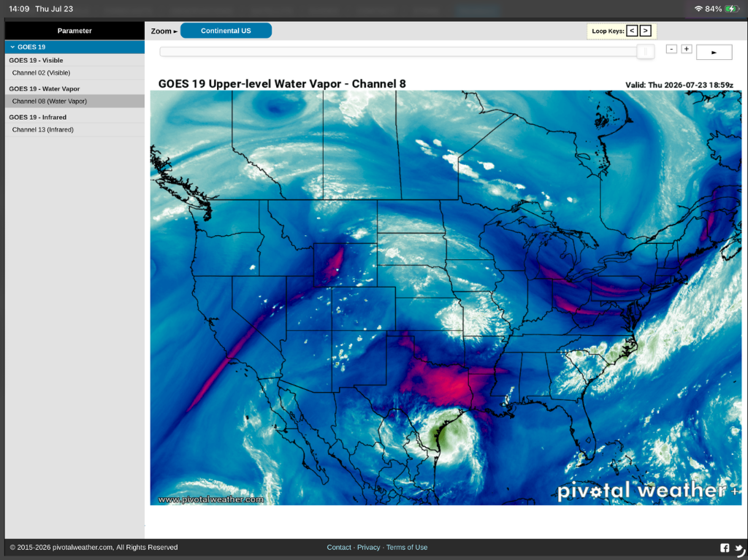Open the Facebook page via the footer icon
This screenshot has height=560, width=748.
(x=725, y=548)
